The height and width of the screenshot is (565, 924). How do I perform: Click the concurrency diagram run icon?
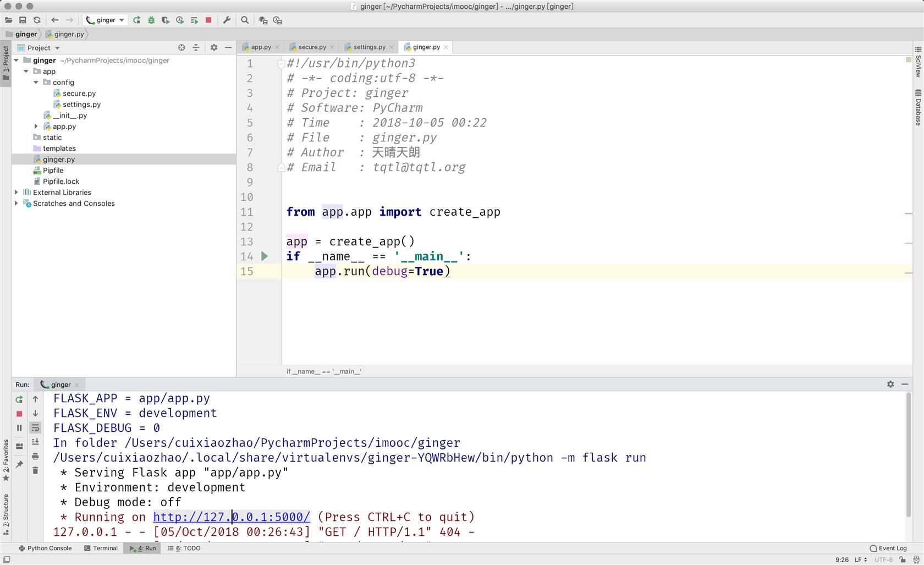coord(194,20)
